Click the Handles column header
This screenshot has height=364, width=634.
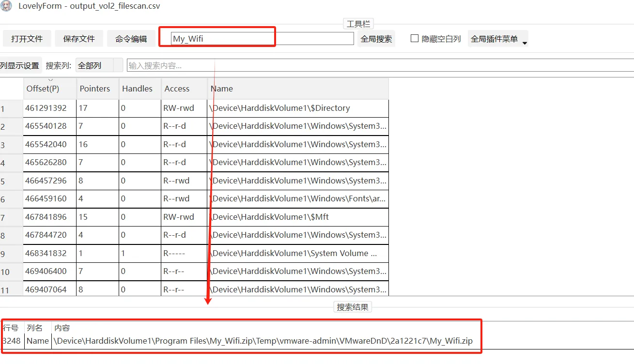[140, 89]
